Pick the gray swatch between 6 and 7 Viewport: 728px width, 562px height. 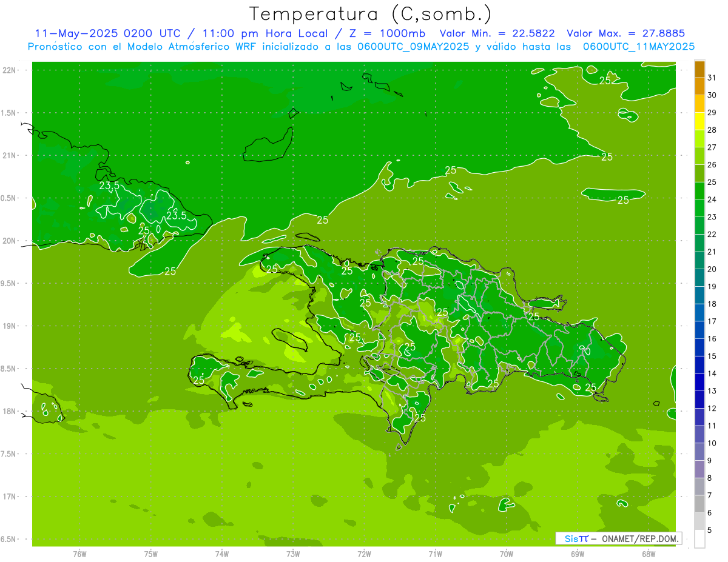click(699, 504)
